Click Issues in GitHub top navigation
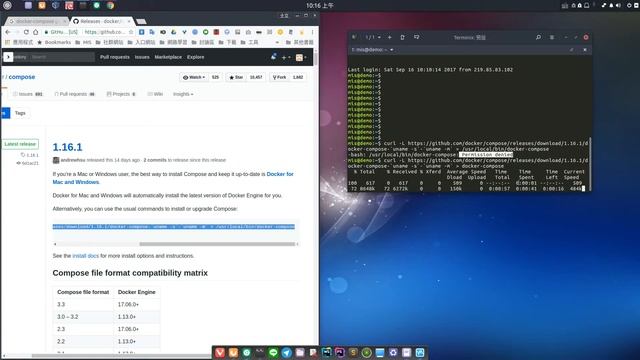This screenshot has width=640, height=360. coord(142,57)
